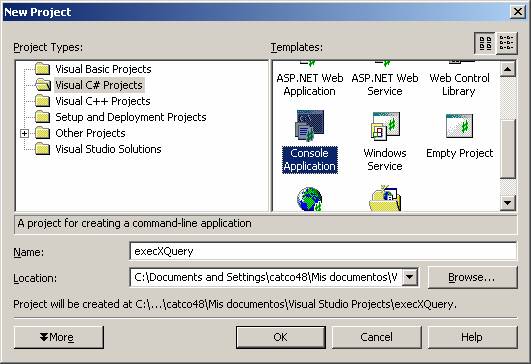This screenshot has height=364, width=531.
Task: Select Visual C++ Projects folder
Action: 103,101
